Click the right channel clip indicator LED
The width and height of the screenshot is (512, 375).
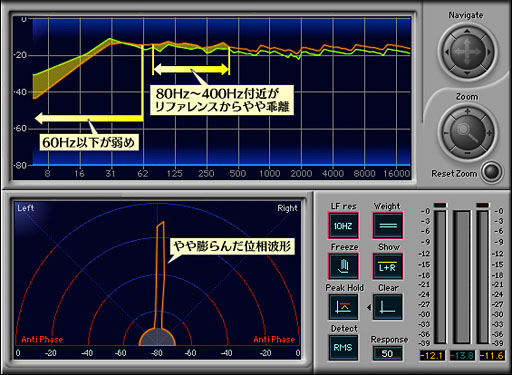coord(483,205)
